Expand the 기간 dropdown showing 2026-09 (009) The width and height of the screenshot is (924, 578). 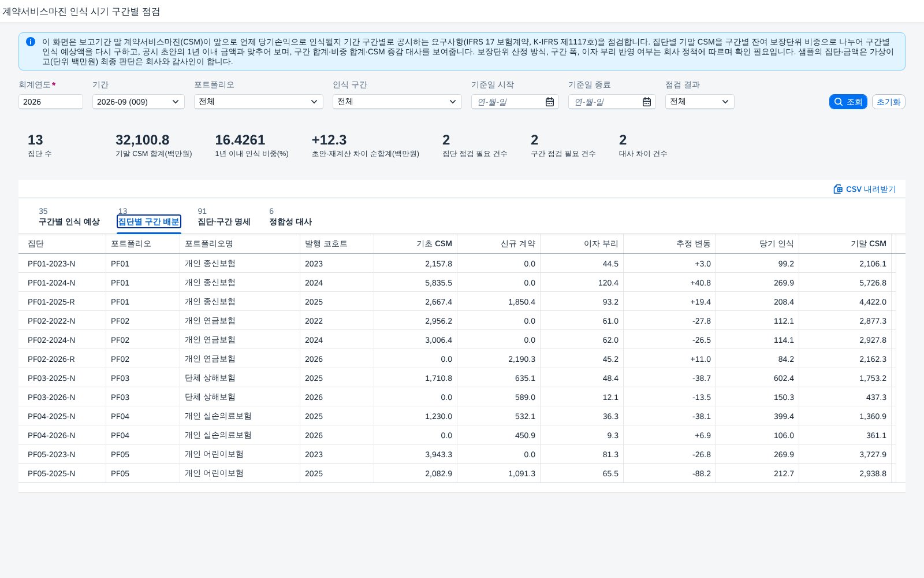(x=176, y=102)
